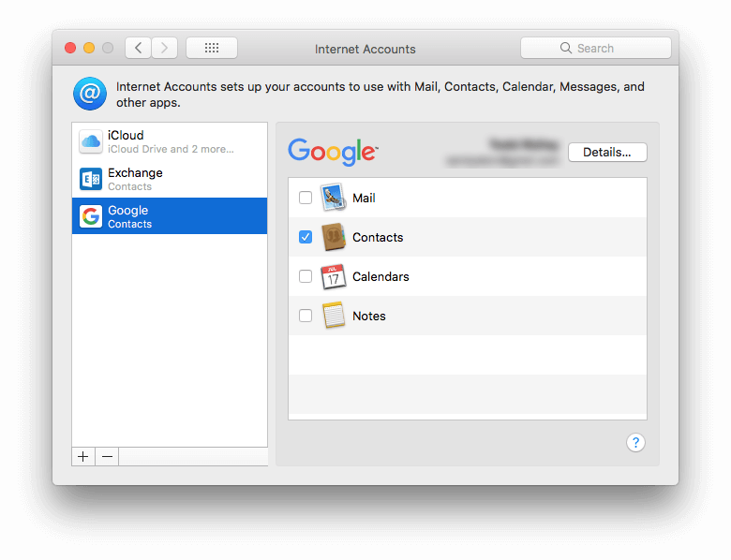Viewport: 731px width, 560px height.
Task: Click the "iCloud Drive and 2 more..." subtitle
Action: (171, 149)
